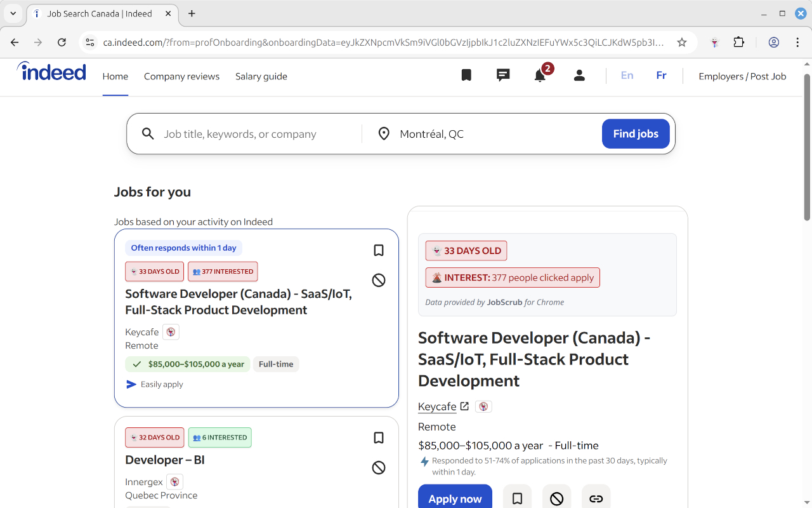Click save job bookmark beside Apply now

click(x=517, y=498)
